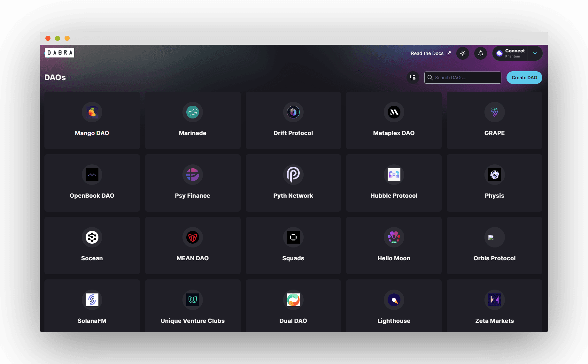Open SolanaFM name text
Viewport: 588px width, 364px height.
(x=92, y=321)
